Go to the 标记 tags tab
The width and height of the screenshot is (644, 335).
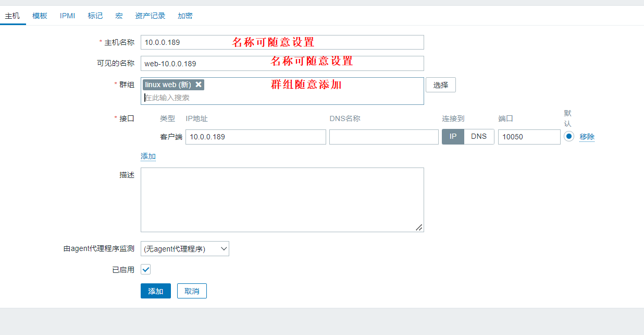point(95,16)
